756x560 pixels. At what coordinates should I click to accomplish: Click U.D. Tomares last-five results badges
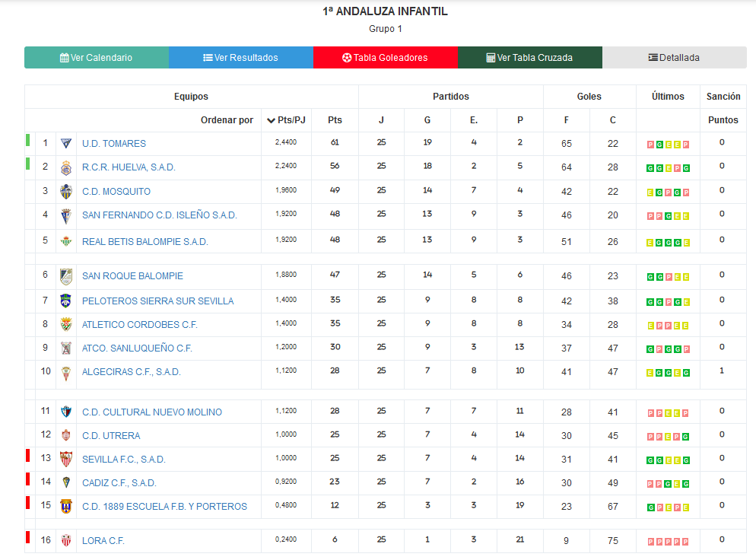coord(668,145)
